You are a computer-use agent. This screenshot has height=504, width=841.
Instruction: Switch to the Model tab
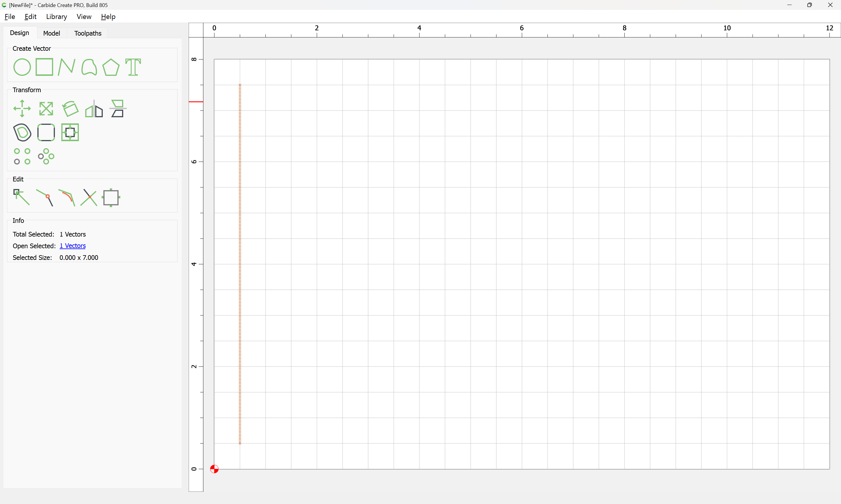(x=52, y=33)
